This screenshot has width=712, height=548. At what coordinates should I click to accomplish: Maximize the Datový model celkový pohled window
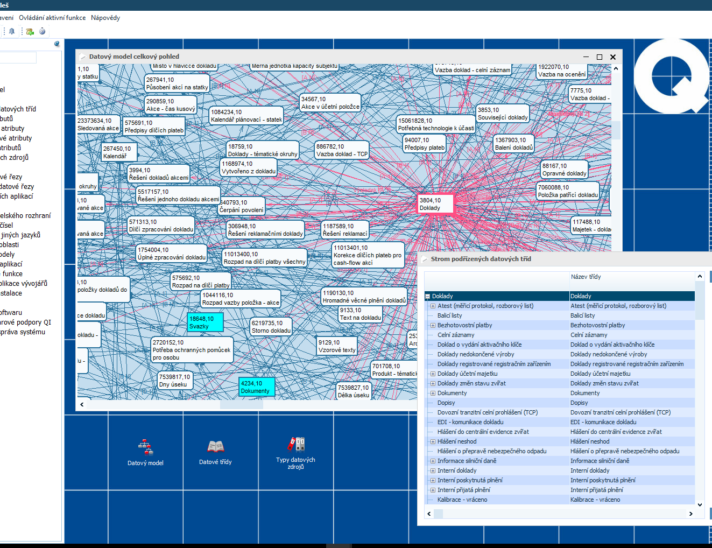point(599,57)
